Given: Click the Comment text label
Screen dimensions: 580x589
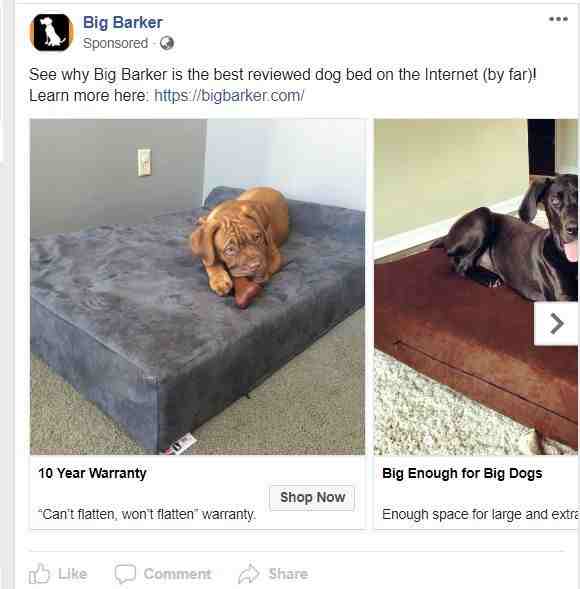Looking at the screenshot, I should [x=177, y=574].
